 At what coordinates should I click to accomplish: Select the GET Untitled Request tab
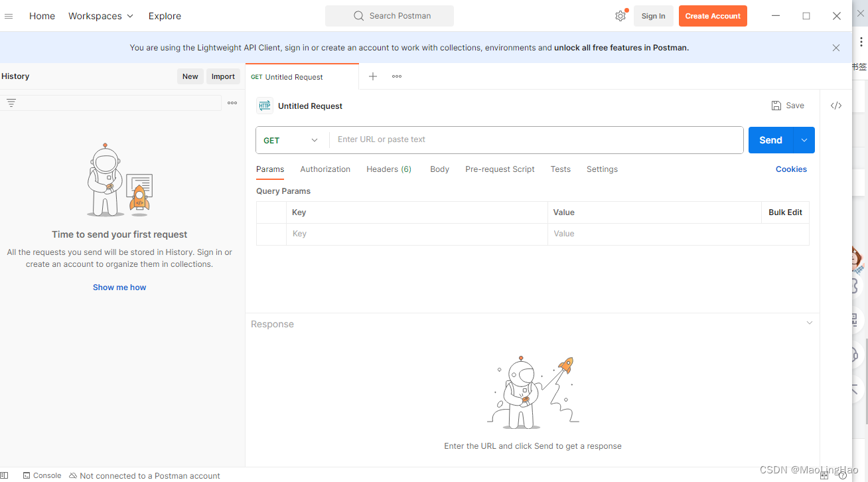coord(302,77)
